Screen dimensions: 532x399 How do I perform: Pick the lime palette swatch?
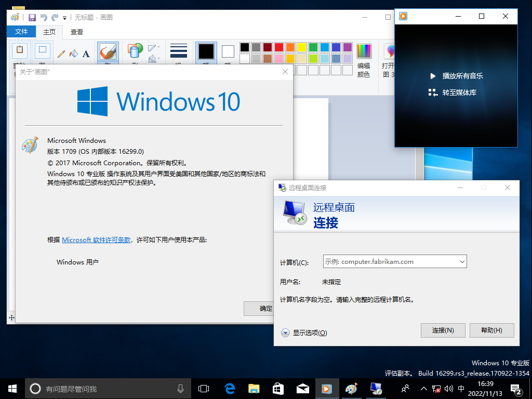tap(313, 59)
